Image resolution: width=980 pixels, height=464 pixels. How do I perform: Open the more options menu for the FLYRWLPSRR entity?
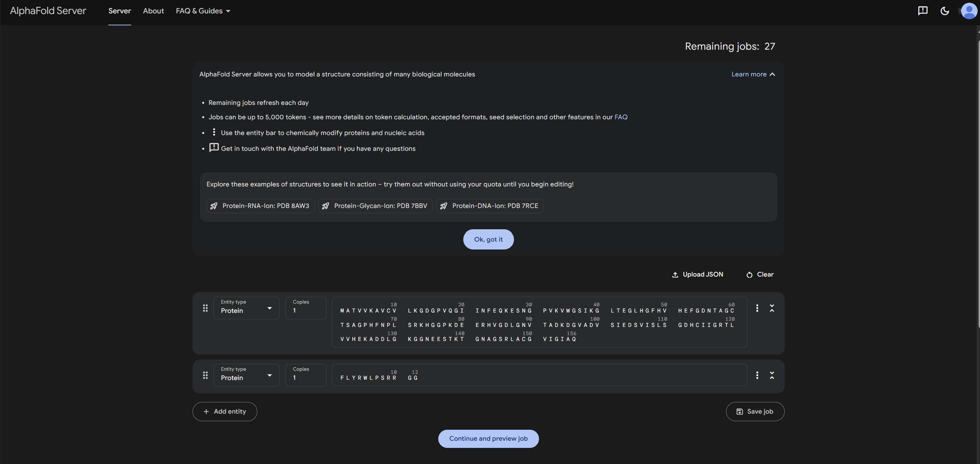click(x=757, y=375)
